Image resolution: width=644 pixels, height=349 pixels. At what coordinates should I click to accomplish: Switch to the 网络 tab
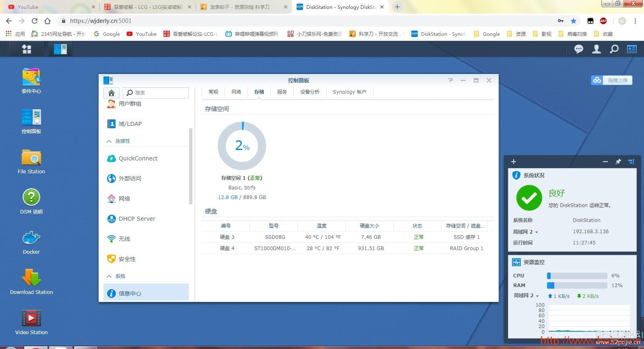tap(236, 92)
